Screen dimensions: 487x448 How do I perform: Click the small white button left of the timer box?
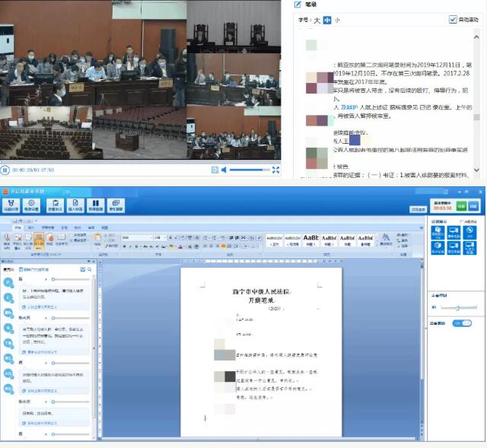coord(418,210)
